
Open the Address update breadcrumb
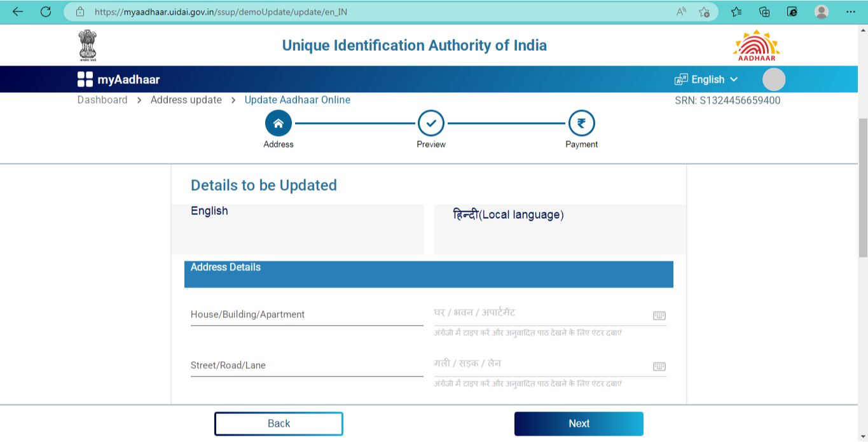point(185,100)
